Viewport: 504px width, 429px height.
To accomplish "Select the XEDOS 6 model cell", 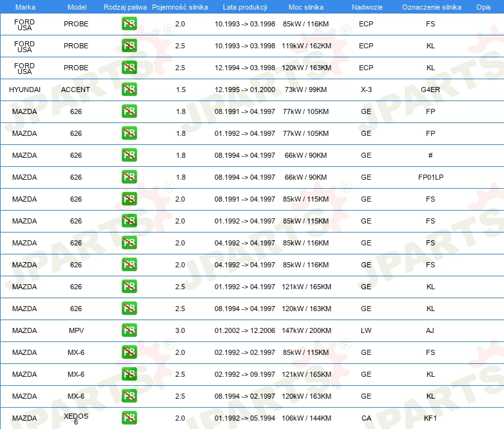I will tap(76, 419).
